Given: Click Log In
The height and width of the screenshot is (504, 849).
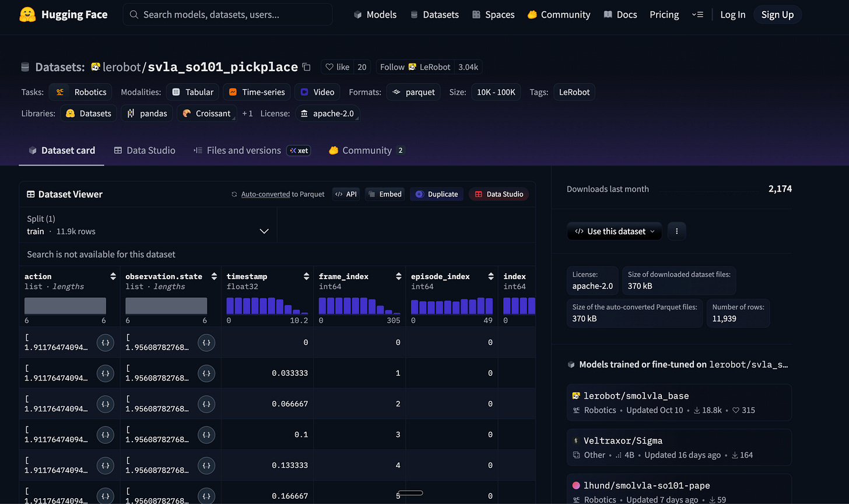Looking at the screenshot, I should coord(732,15).
